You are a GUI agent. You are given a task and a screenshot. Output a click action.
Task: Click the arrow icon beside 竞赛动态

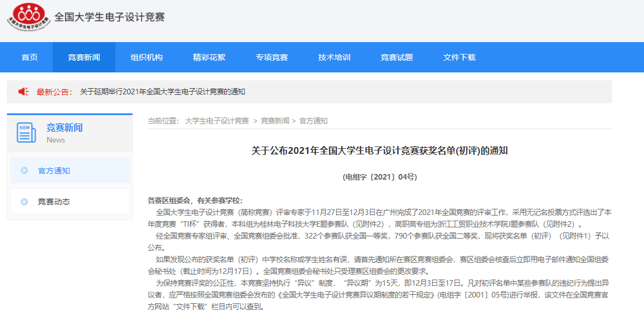pos(24,202)
